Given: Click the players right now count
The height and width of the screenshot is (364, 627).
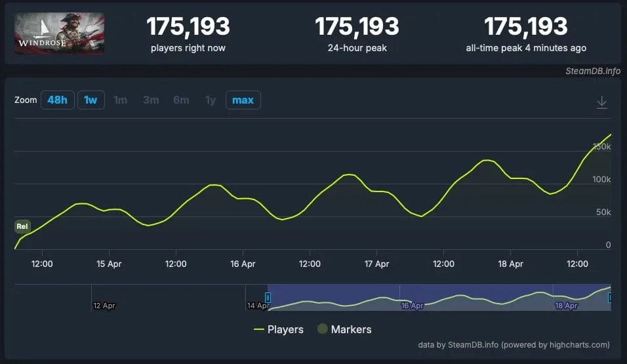Looking at the screenshot, I should click(x=188, y=27).
